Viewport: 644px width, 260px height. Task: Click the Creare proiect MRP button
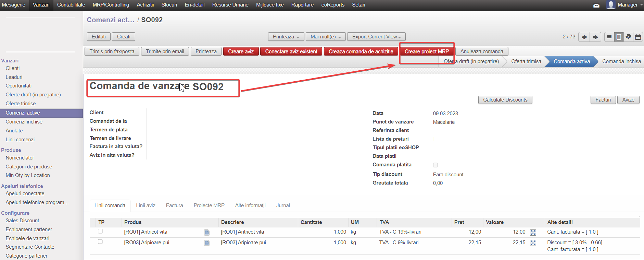click(427, 51)
